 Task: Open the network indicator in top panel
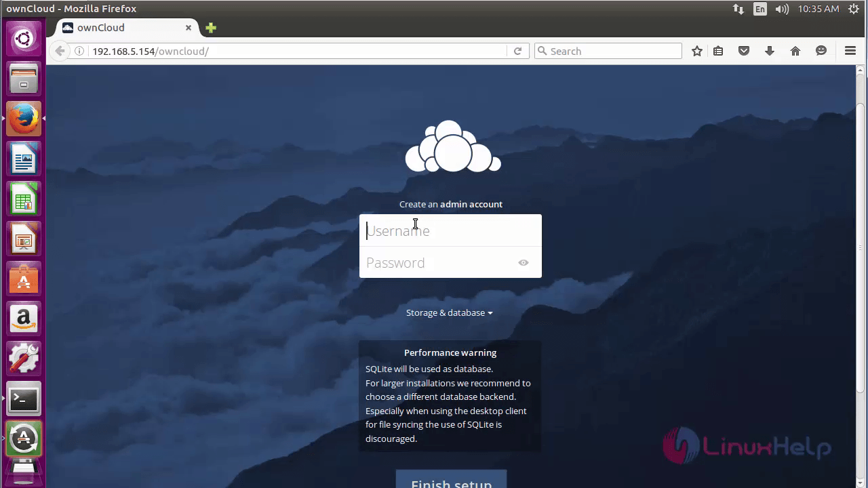[x=738, y=9]
